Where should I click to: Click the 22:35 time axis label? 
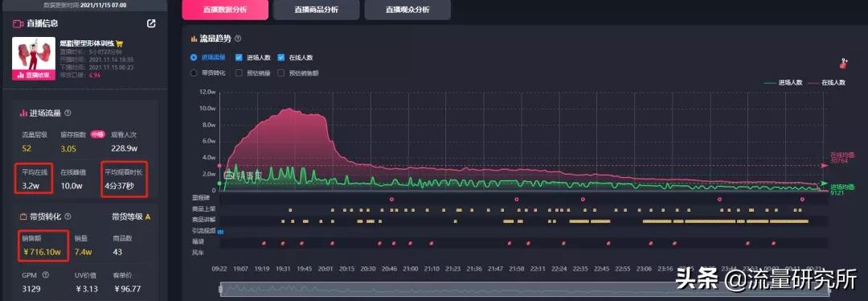tap(580, 268)
